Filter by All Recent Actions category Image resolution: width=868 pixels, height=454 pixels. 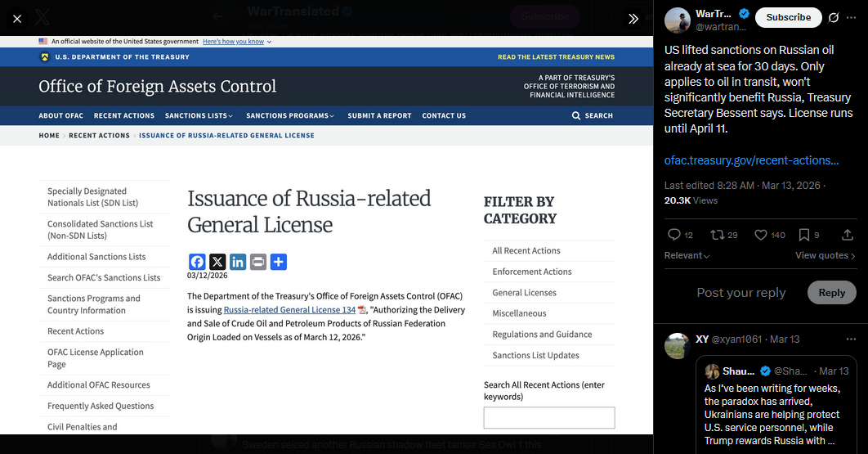point(526,250)
